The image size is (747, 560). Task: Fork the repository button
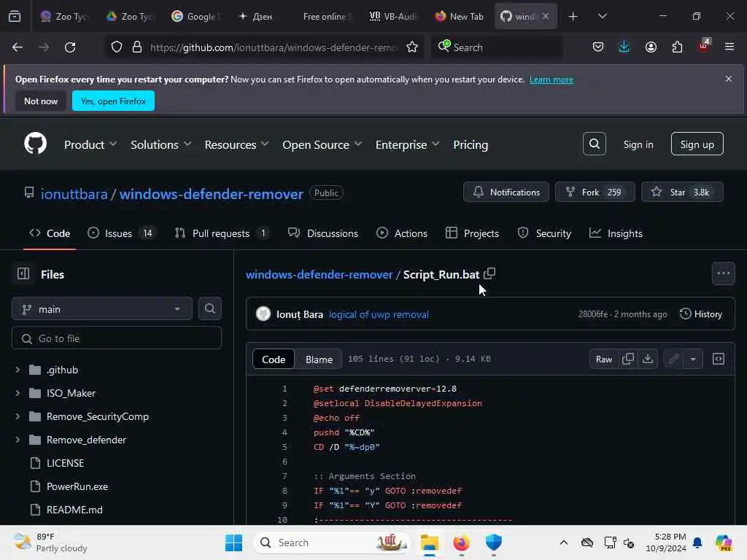click(x=595, y=192)
